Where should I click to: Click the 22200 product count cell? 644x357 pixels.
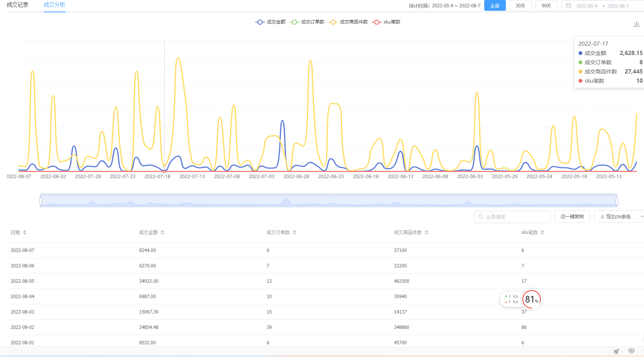[400, 266]
